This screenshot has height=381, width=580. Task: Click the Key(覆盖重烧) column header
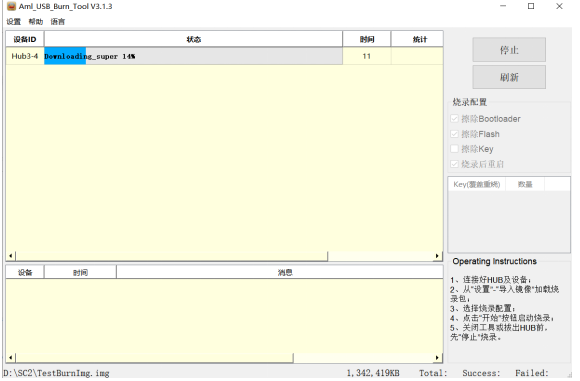click(477, 184)
